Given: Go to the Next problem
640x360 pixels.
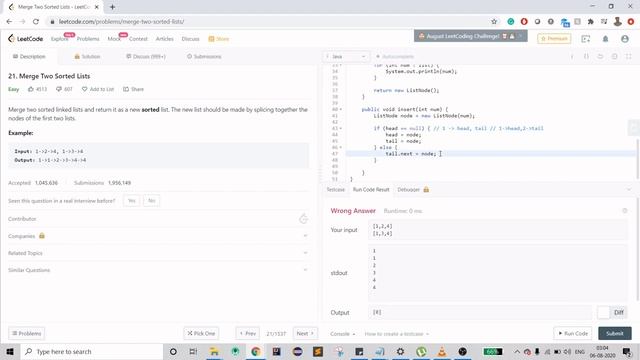Looking at the screenshot, I should [305, 333].
